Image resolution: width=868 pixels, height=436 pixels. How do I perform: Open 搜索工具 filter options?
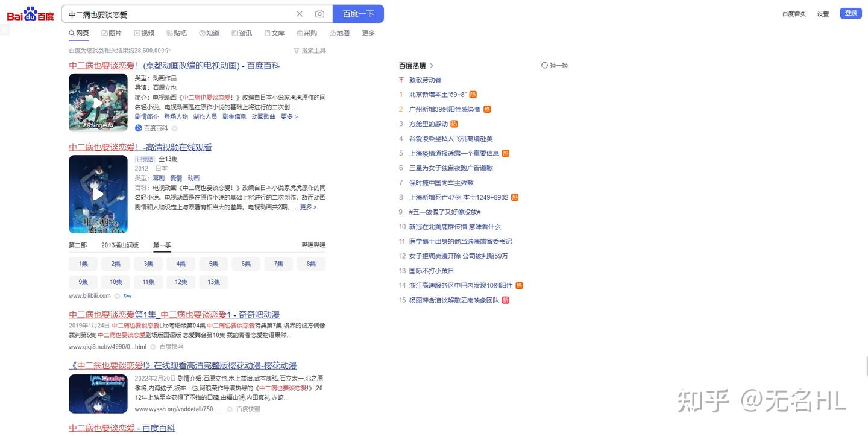pyautogui.click(x=310, y=51)
